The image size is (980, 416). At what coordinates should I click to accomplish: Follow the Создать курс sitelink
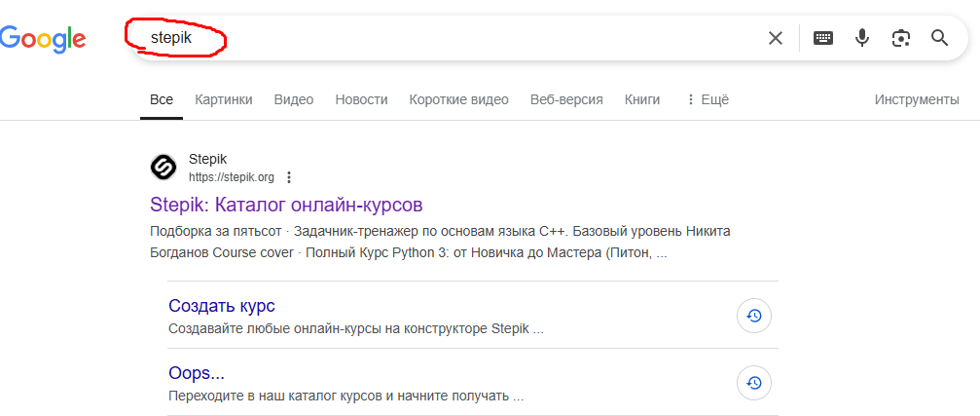point(222,306)
